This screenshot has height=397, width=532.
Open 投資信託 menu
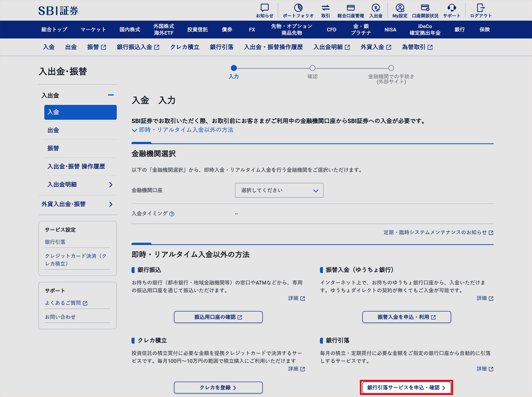pos(197,30)
